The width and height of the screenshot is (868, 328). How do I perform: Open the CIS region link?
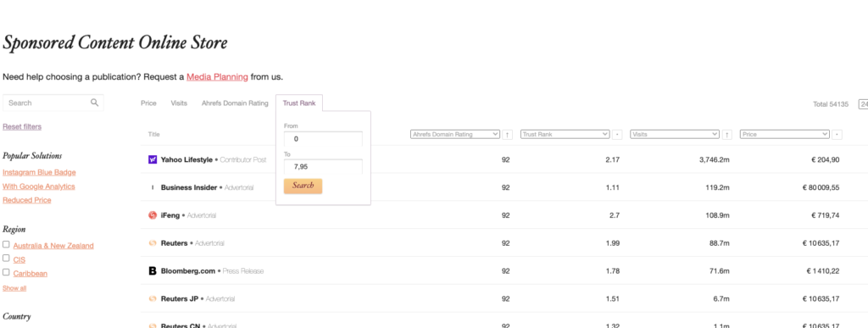19,259
